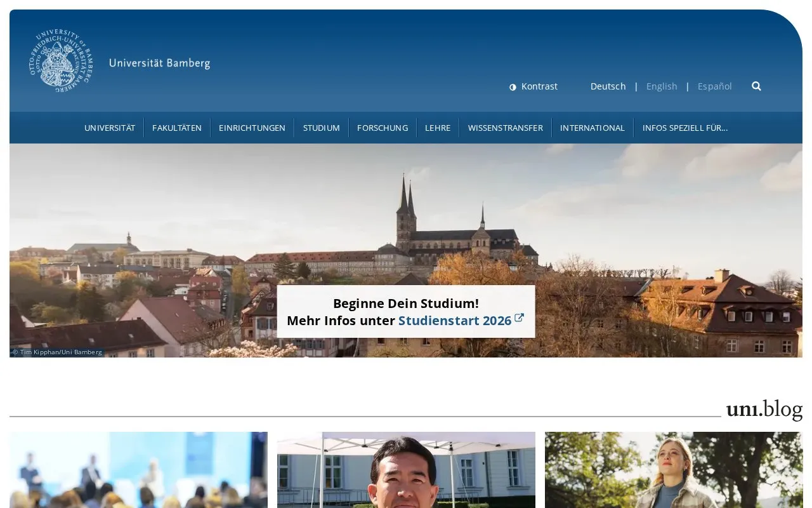Open the Studium menu
This screenshot has width=812, height=508.
tap(322, 128)
